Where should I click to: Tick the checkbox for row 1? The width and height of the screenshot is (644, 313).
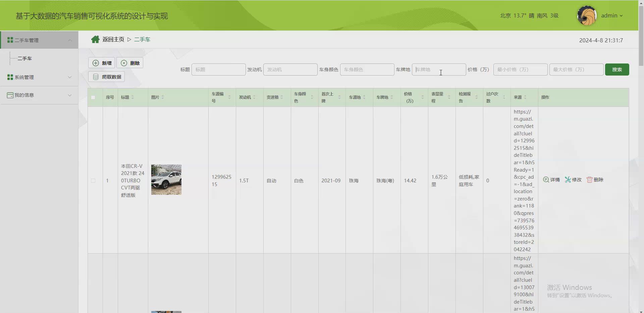point(93,181)
